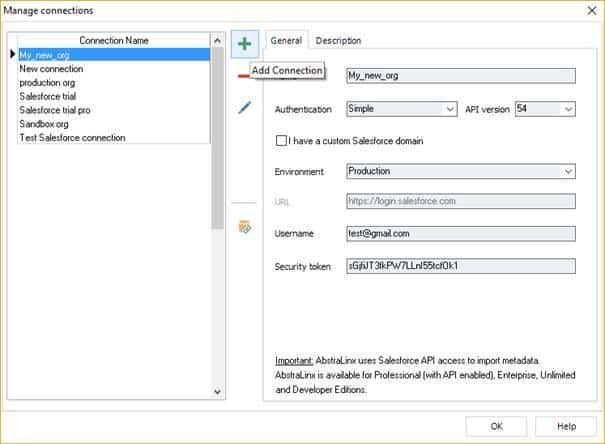This screenshot has height=444, width=605.
Task: Click the Help button
Action: (x=566, y=425)
